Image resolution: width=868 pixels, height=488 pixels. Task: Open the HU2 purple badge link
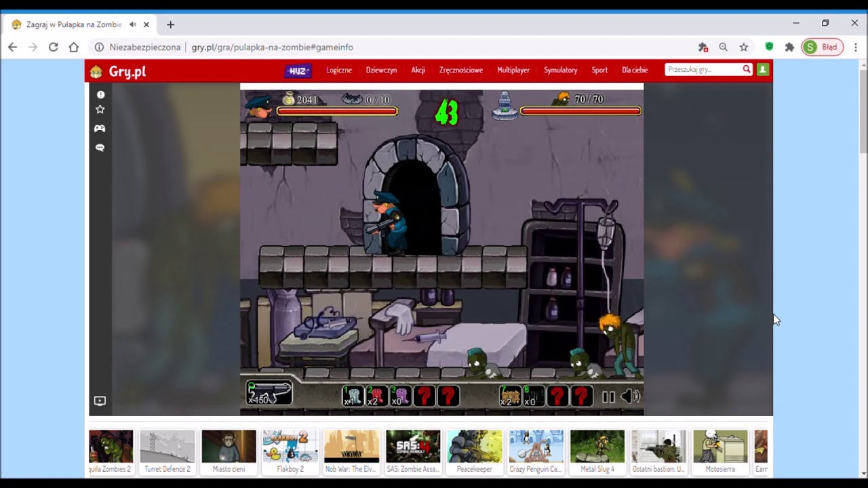(298, 70)
